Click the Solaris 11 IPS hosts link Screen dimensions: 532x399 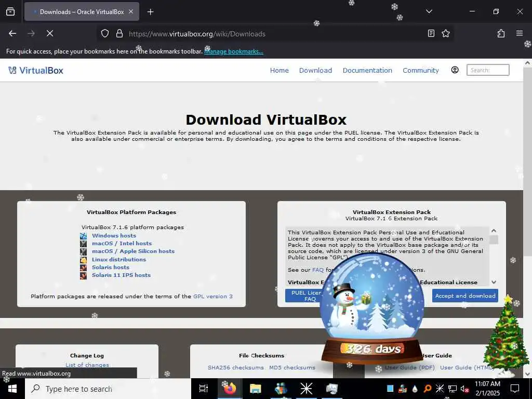pos(121,275)
